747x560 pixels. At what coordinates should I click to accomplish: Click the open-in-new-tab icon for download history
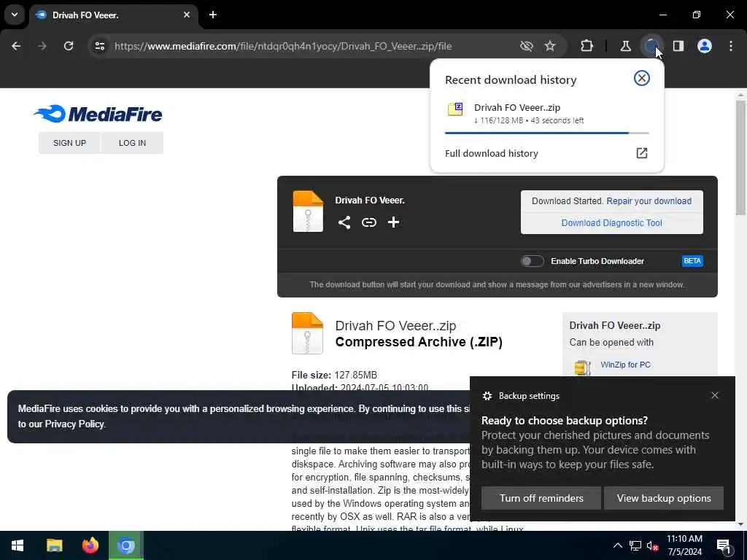point(642,153)
